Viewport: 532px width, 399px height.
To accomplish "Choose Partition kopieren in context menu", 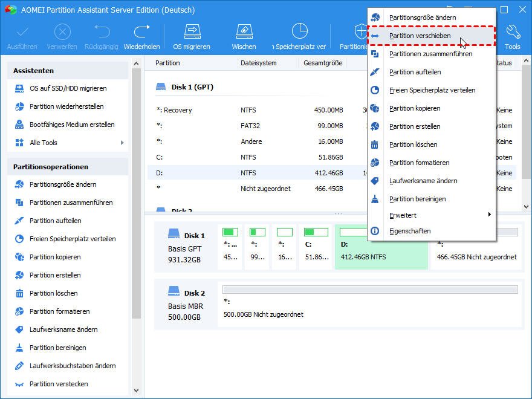I will 432,108.
